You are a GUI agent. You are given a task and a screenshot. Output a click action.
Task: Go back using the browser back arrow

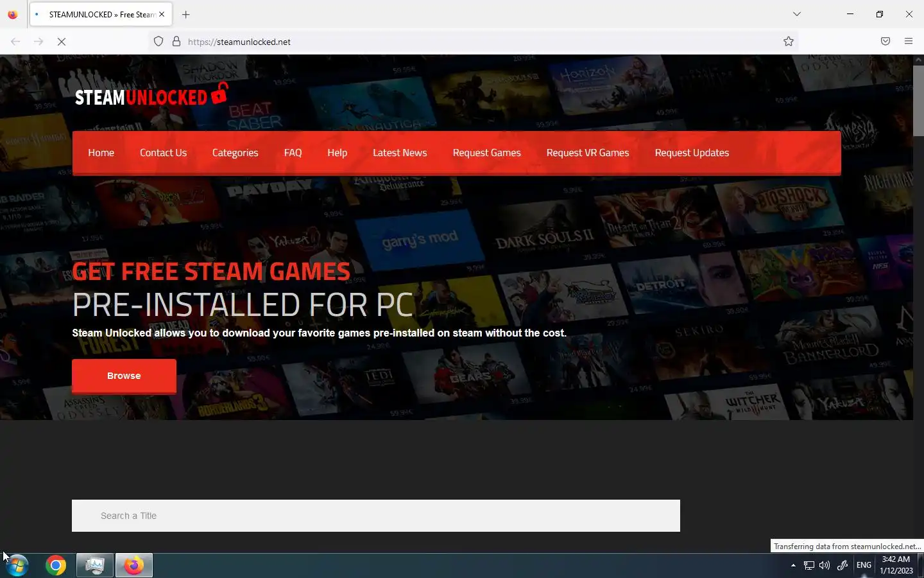15,42
